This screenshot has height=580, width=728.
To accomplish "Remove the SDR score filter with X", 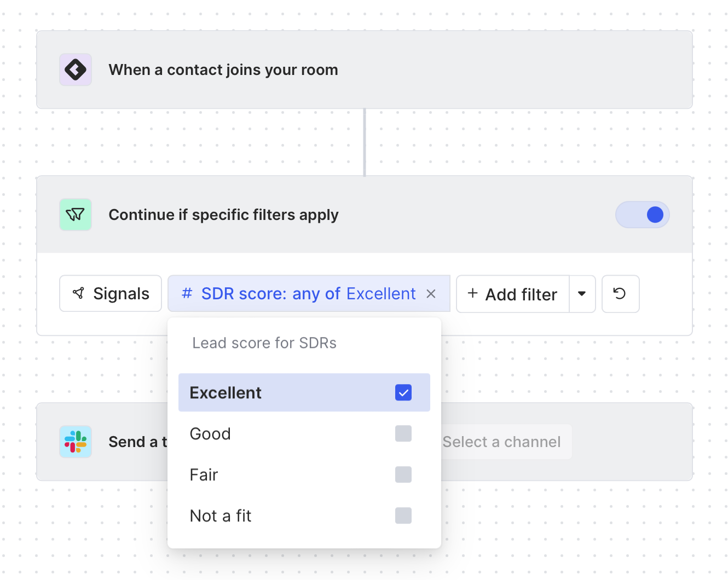I will tap(431, 294).
